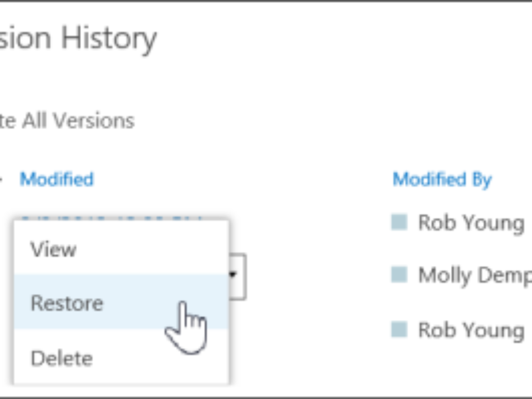
Task: Click empty space below Modified By names
Action: click(461, 368)
